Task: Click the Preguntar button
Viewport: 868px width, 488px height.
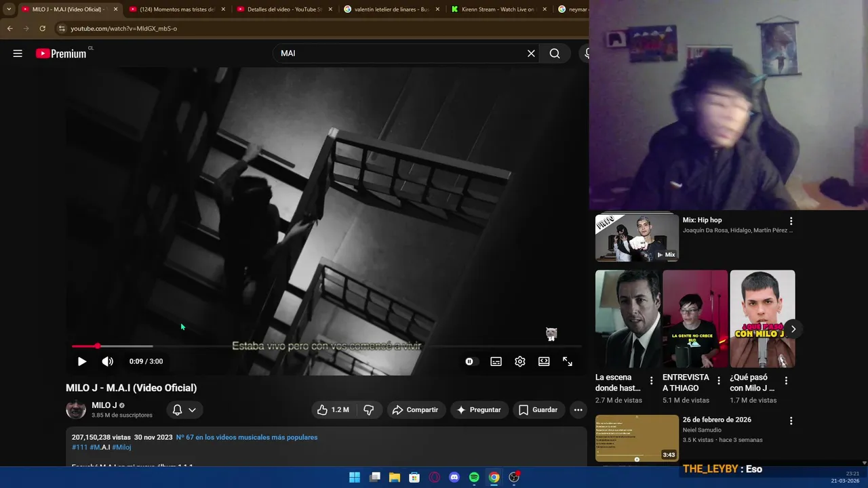Action: 479,409
